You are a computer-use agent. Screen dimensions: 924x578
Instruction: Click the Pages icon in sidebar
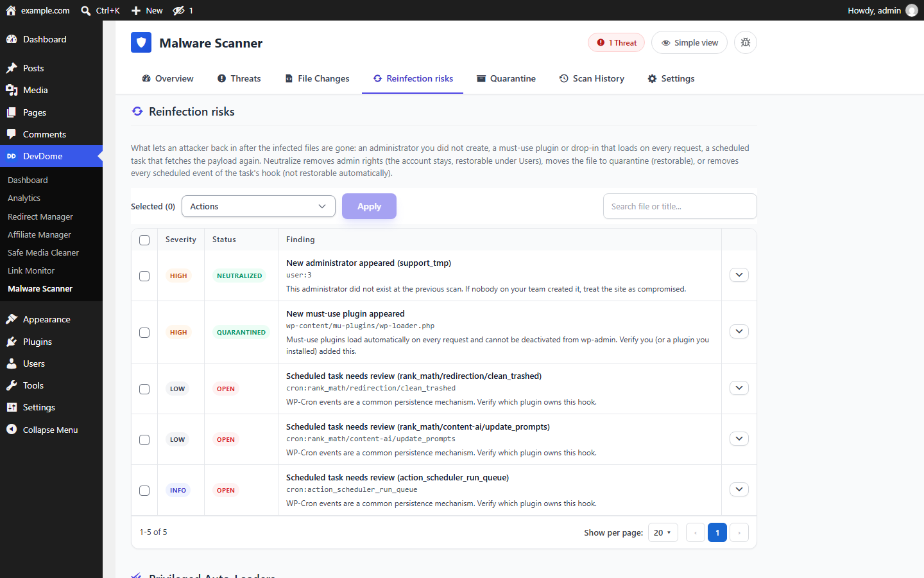12,112
